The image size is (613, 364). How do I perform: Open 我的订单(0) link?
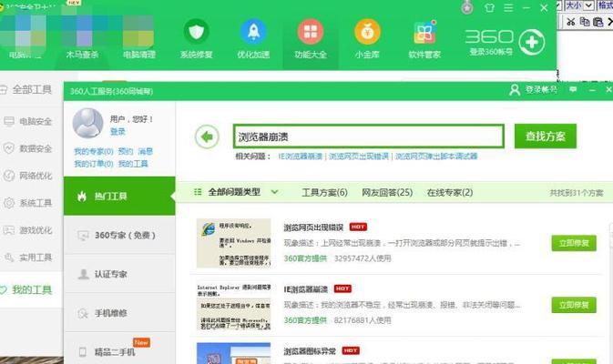coord(94,164)
